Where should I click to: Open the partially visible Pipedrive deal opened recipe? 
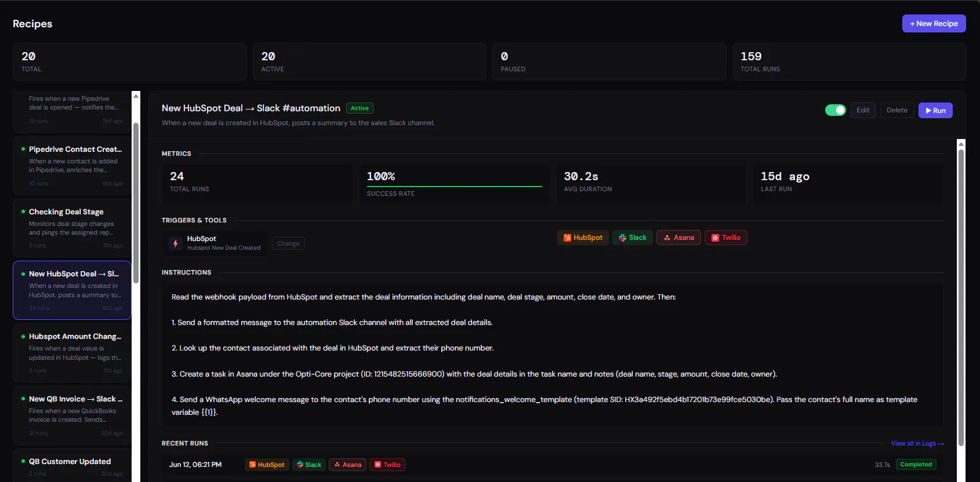tap(72, 111)
